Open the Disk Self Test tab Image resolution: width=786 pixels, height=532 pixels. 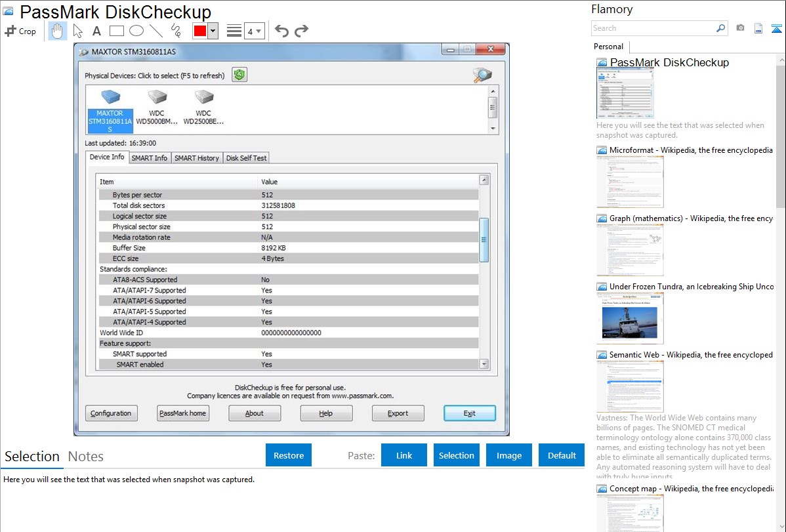[246, 158]
